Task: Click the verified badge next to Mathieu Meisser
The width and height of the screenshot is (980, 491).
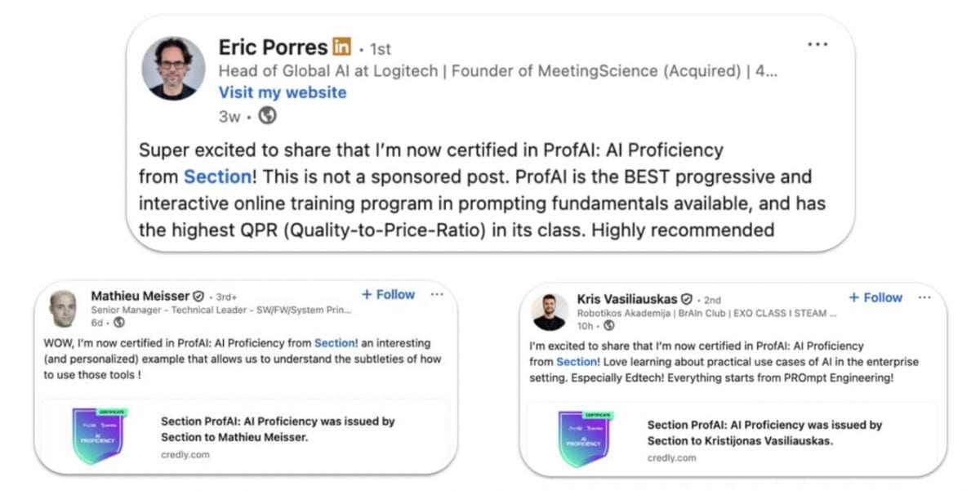Action: point(197,293)
